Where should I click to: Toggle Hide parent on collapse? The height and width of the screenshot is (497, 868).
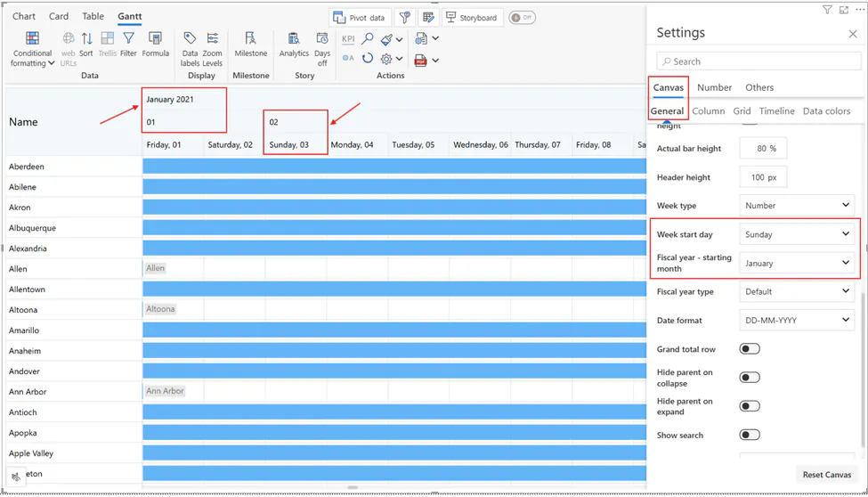point(750,378)
